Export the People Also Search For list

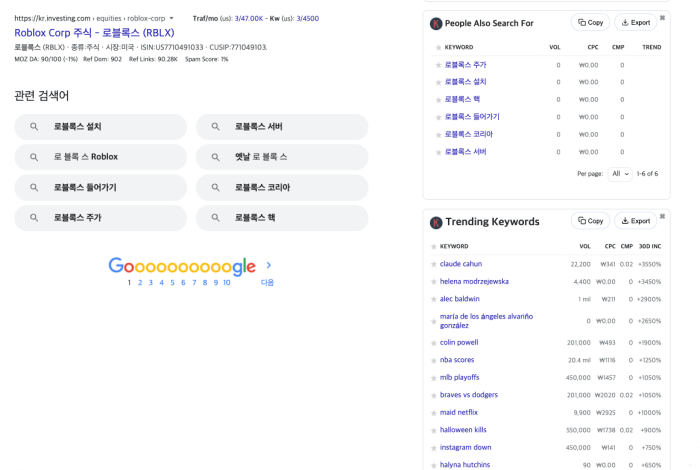point(636,22)
